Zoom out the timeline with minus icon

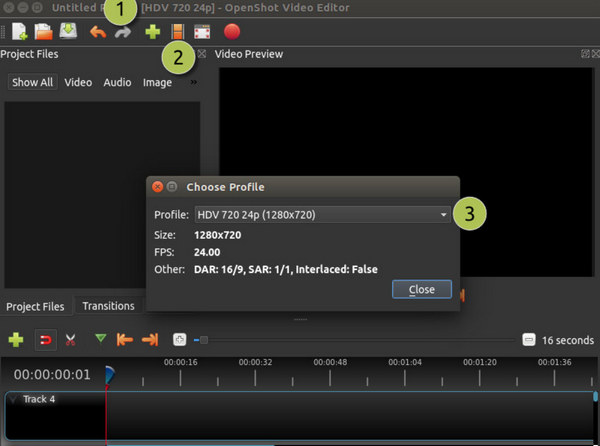tap(529, 339)
